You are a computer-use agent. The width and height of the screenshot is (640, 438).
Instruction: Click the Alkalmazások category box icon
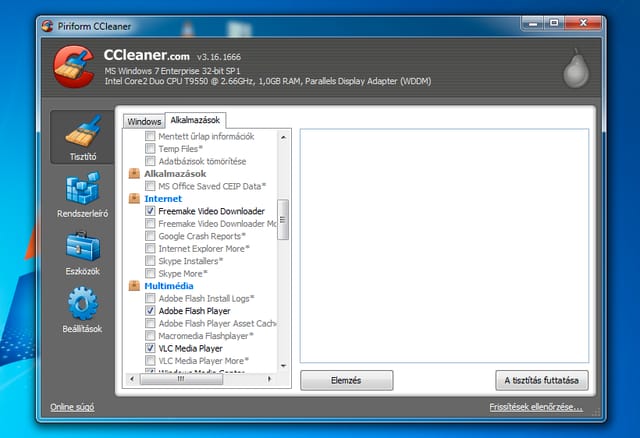click(134, 173)
